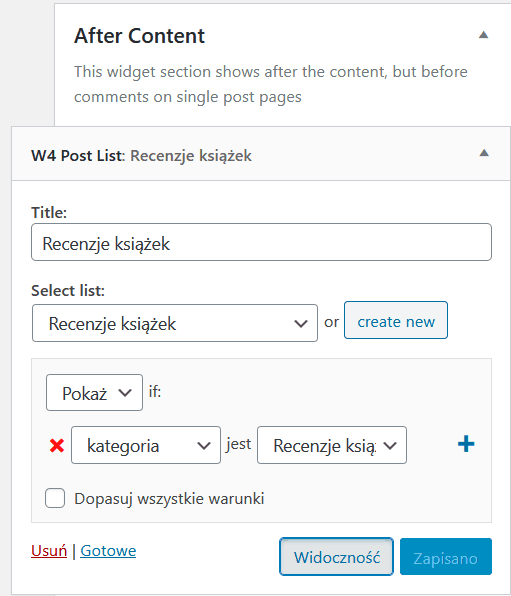Click the Widoczność button

pyautogui.click(x=336, y=556)
